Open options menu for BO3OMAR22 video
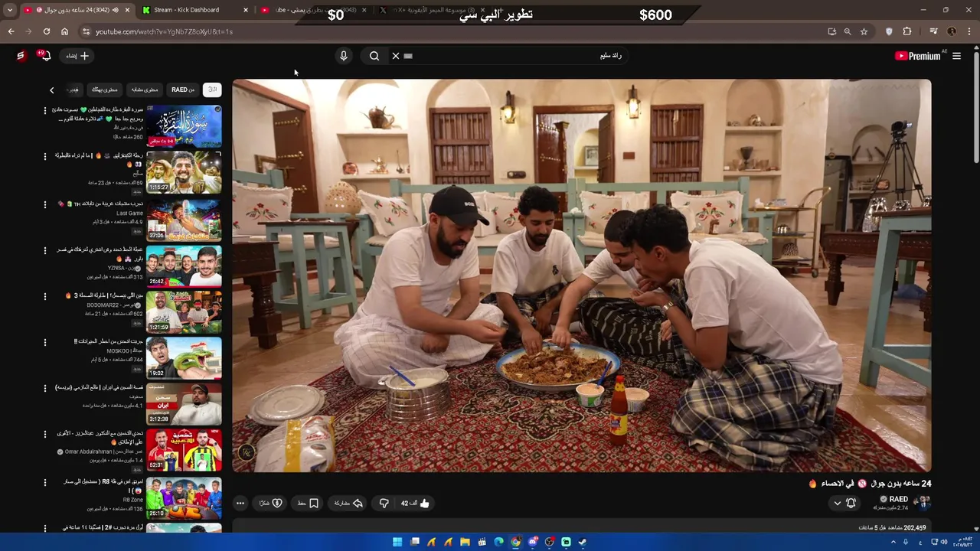The image size is (980, 551). (x=45, y=296)
